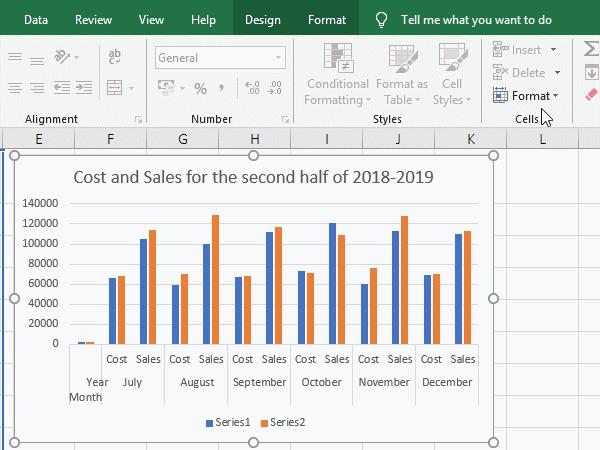The height and width of the screenshot is (450, 600).
Task: Open the View tab
Action: (x=151, y=19)
